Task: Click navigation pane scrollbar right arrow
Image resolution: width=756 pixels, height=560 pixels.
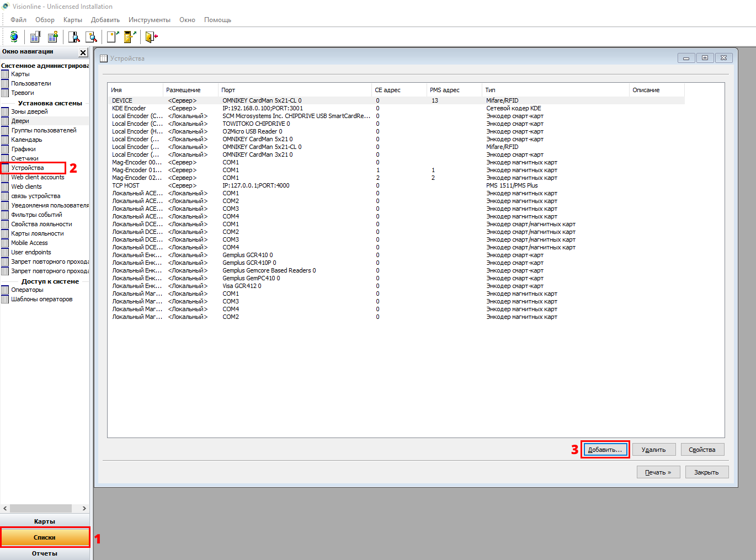Action: coord(84,508)
